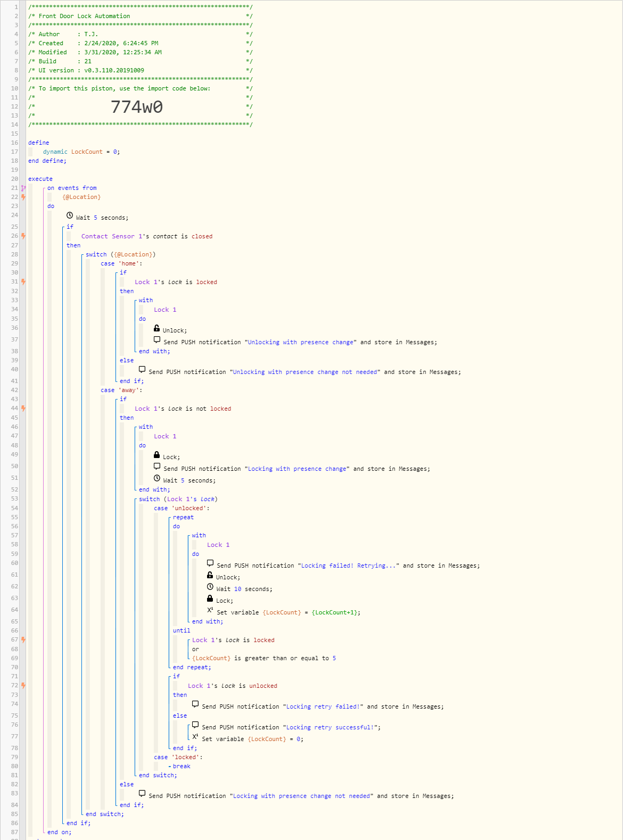Click the lightning bolt icon beside line 22
This screenshot has width=627, height=840.
coord(23,197)
